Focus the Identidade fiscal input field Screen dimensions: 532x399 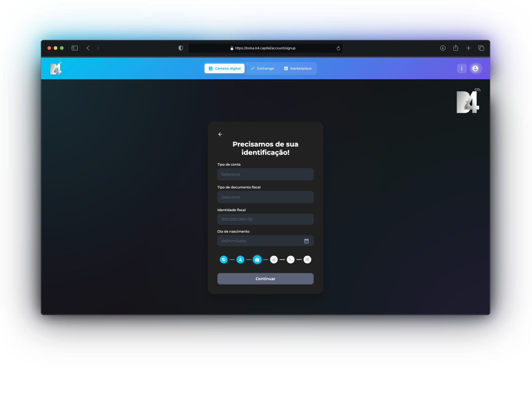pos(265,219)
